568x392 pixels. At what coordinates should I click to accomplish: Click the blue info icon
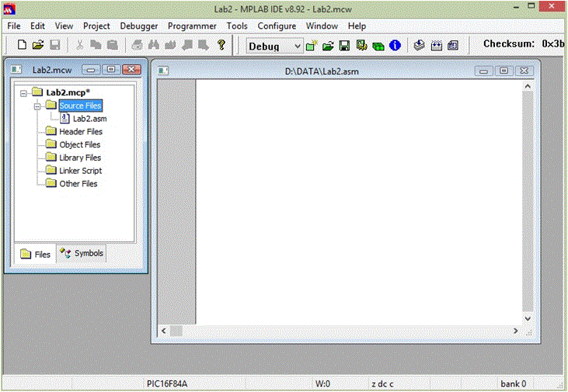(395, 45)
